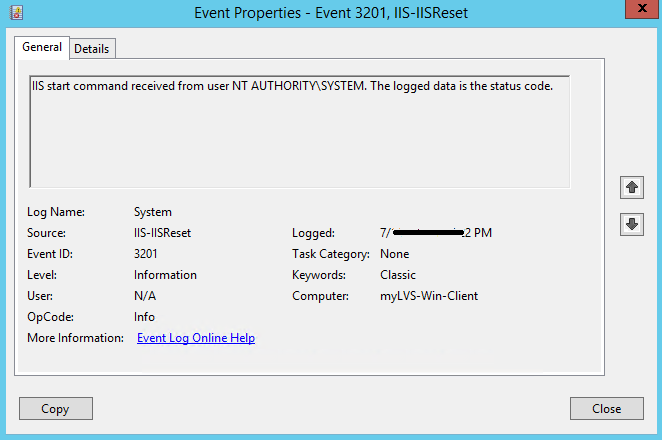Switch to the Details tab
This screenshot has width=662, height=440.
pos(92,48)
